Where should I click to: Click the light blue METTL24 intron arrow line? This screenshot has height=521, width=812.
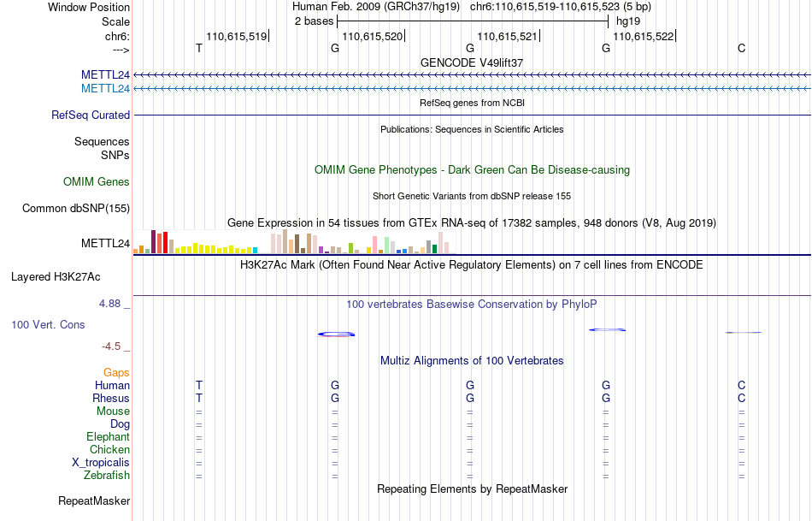[x=472, y=89]
